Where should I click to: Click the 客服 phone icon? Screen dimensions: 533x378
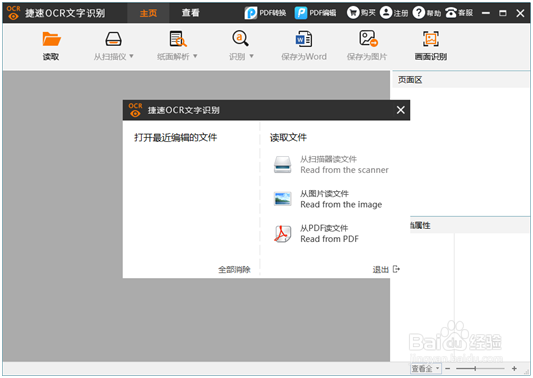pos(451,13)
